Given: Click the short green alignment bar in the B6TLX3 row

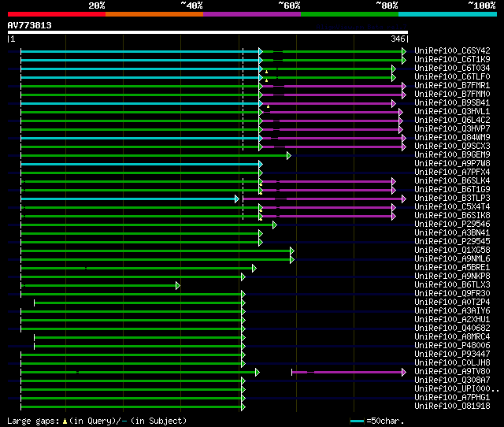Looking at the screenshot, I should point(100,285).
